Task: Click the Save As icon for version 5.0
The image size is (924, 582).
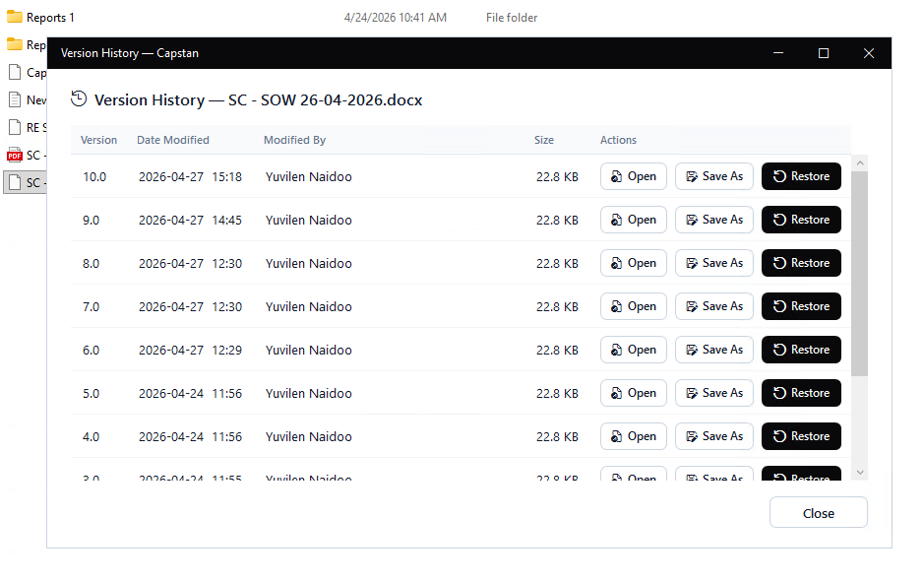Action: pyautogui.click(x=692, y=394)
